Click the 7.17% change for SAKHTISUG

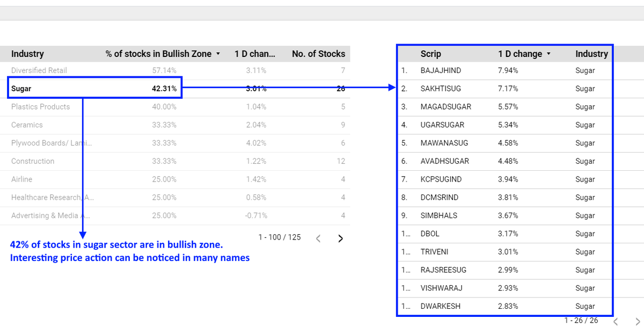coord(508,89)
